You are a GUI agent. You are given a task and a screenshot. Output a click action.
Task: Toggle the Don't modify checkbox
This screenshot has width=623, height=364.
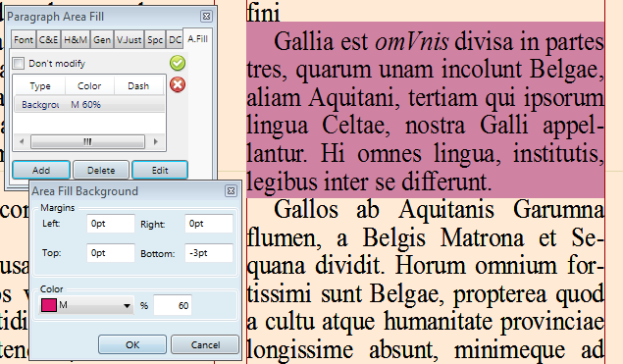click(x=19, y=63)
